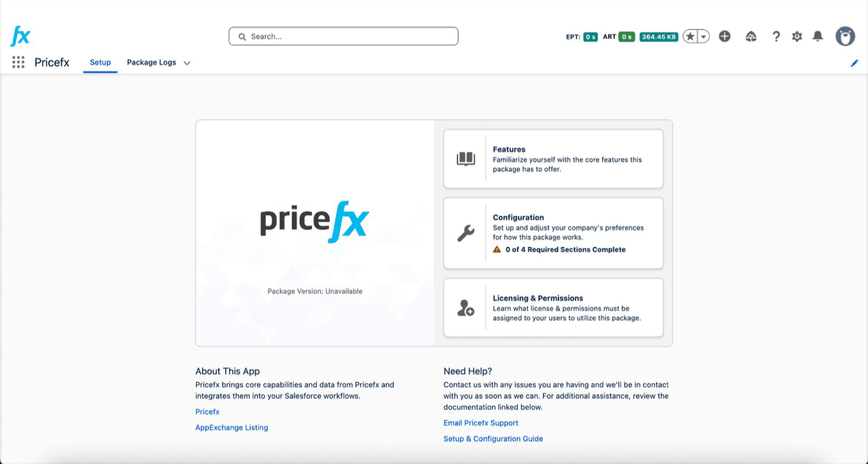Open the Package Logs tab
This screenshot has width=868, height=464.
tap(151, 63)
